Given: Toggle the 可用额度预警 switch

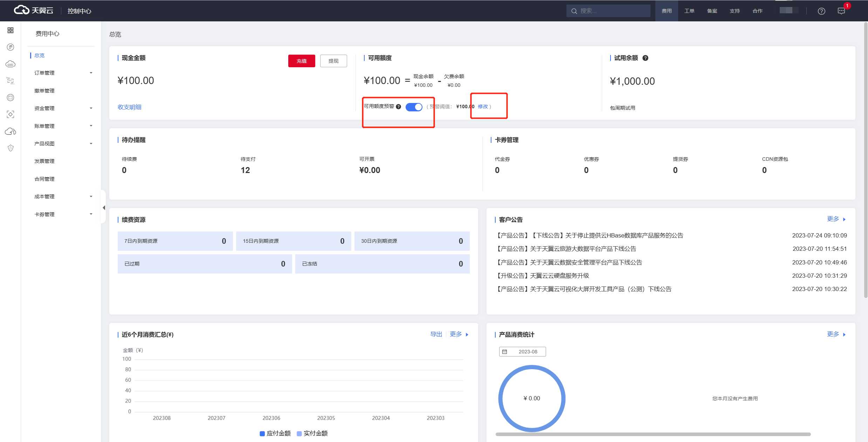Looking at the screenshot, I should pos(414,107).
